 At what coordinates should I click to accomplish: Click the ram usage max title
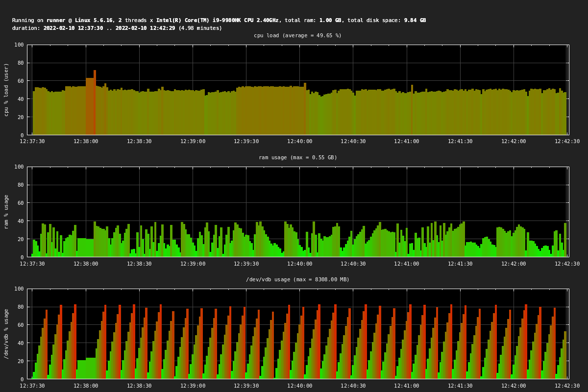297,158
